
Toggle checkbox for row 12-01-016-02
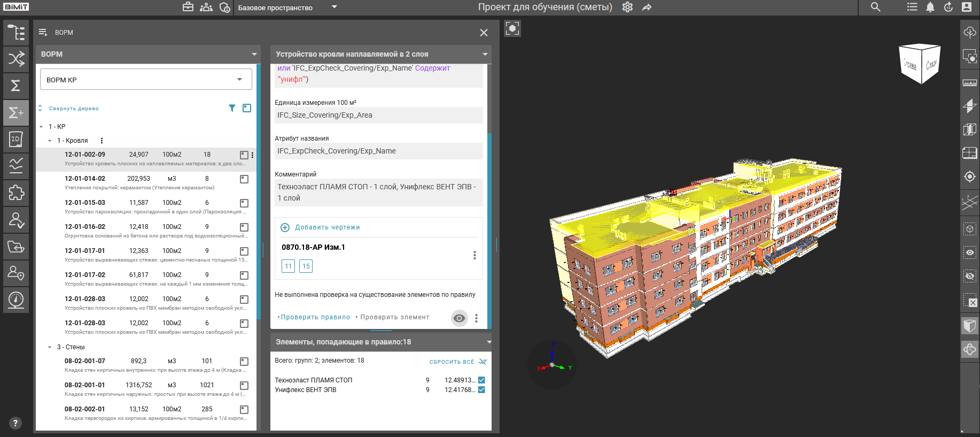(244, 227)
